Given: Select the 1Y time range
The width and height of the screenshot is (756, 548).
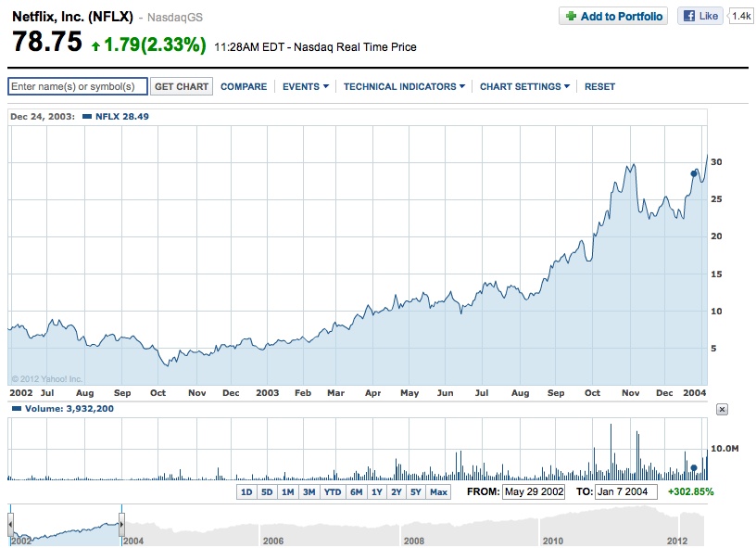Looking at the screenshot, I should click(x=376, y=492).
